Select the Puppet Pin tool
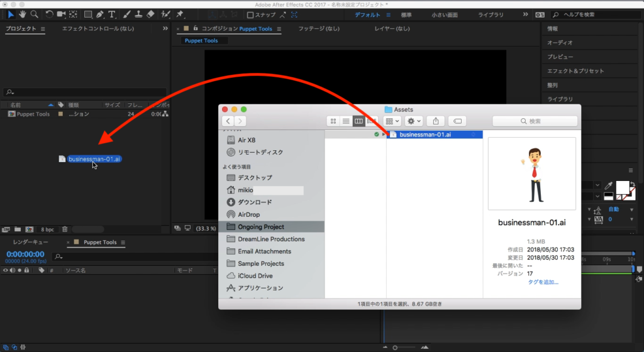Image resolution: width=644 pixels, height=352 pixels. click(180, 14)
